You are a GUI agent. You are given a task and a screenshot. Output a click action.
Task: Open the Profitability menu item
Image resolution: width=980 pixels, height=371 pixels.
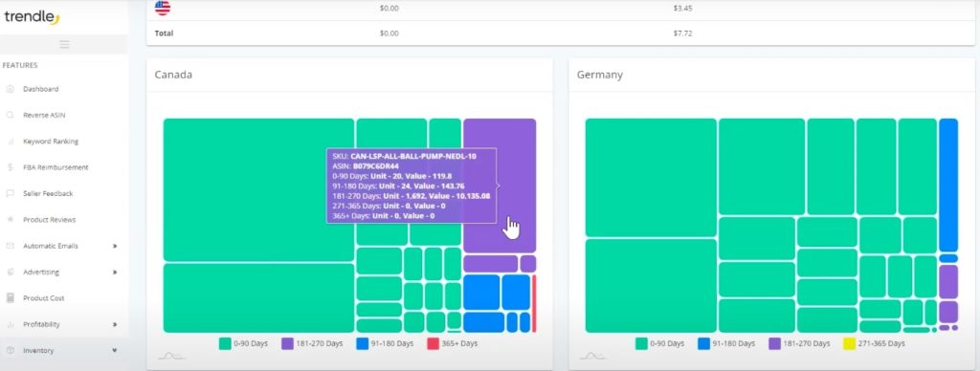(41, 324)
